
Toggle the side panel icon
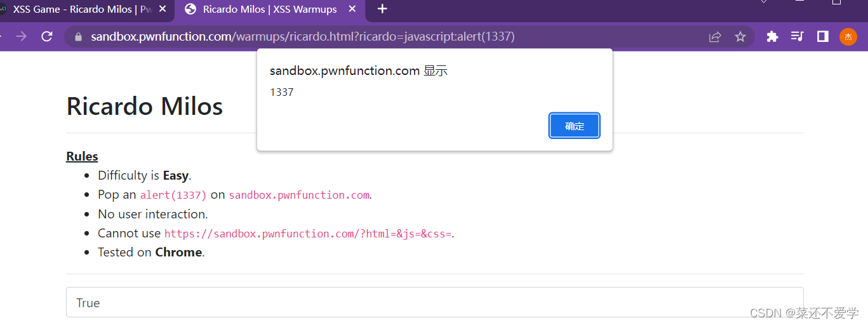click(823, 37)
